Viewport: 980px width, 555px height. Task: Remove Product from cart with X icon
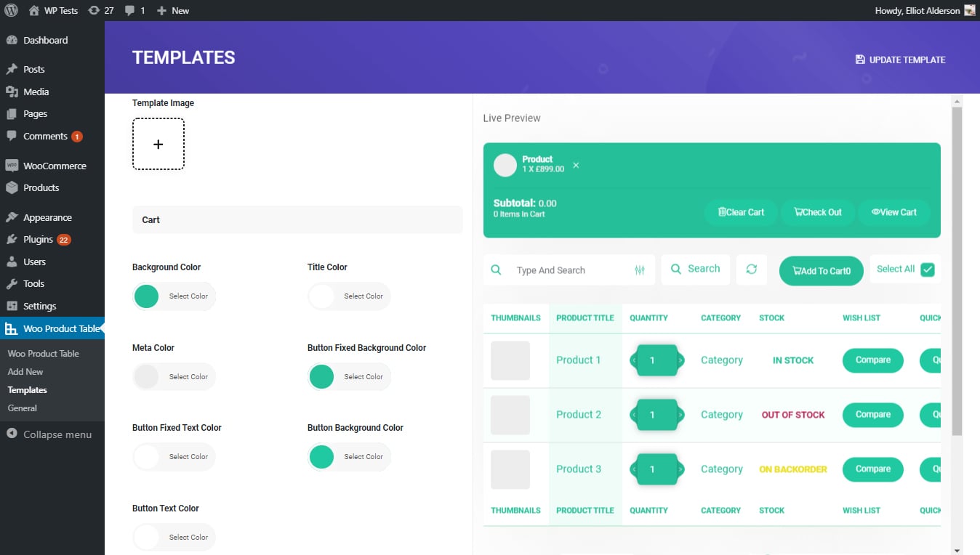coord(576,166)
